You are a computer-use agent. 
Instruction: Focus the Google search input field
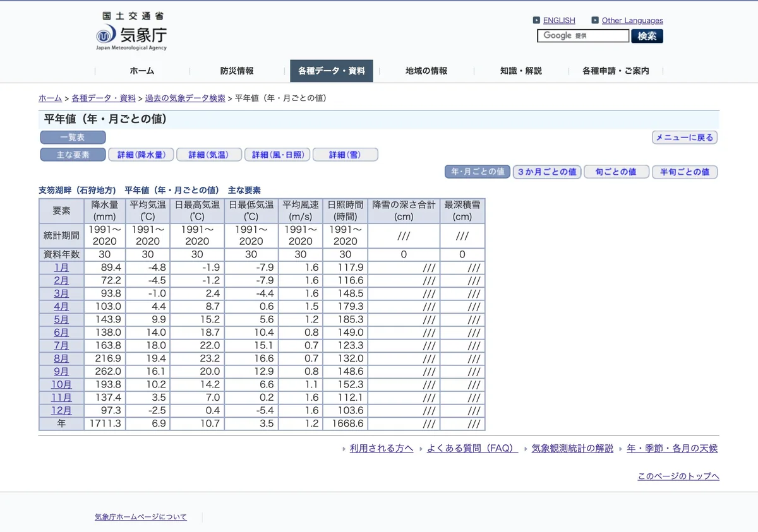coord(583,36)
